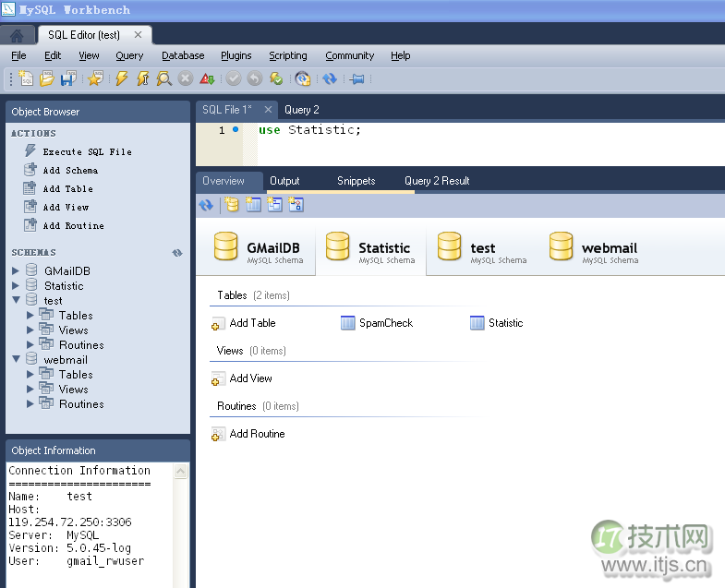The image size is (725, 588).
Task: Click the pin icon in the main toolbar
Action: (357, 79)
